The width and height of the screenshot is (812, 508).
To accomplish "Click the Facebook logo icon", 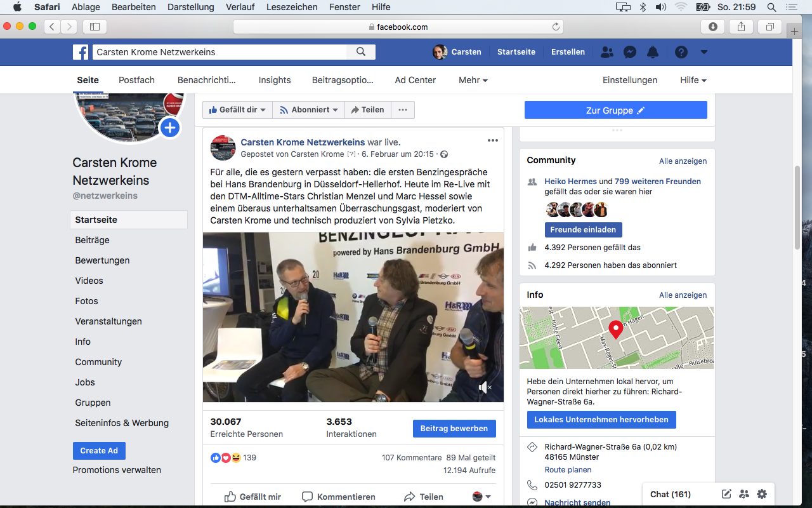I will pos(81,52).
